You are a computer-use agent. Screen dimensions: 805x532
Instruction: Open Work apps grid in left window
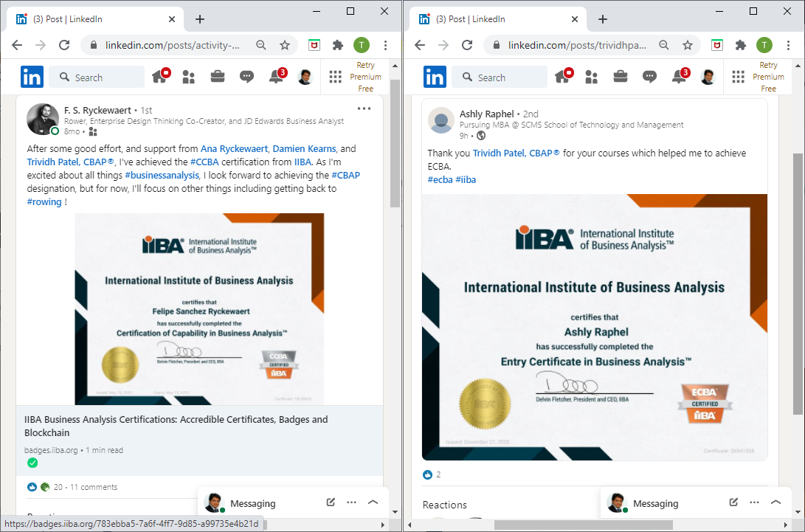(x=335, y=77)
